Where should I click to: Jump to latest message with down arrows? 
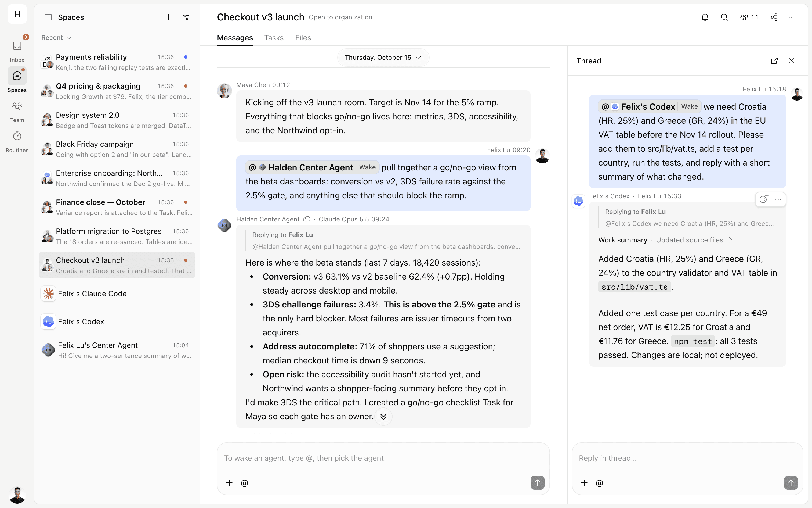coord(383,417)
